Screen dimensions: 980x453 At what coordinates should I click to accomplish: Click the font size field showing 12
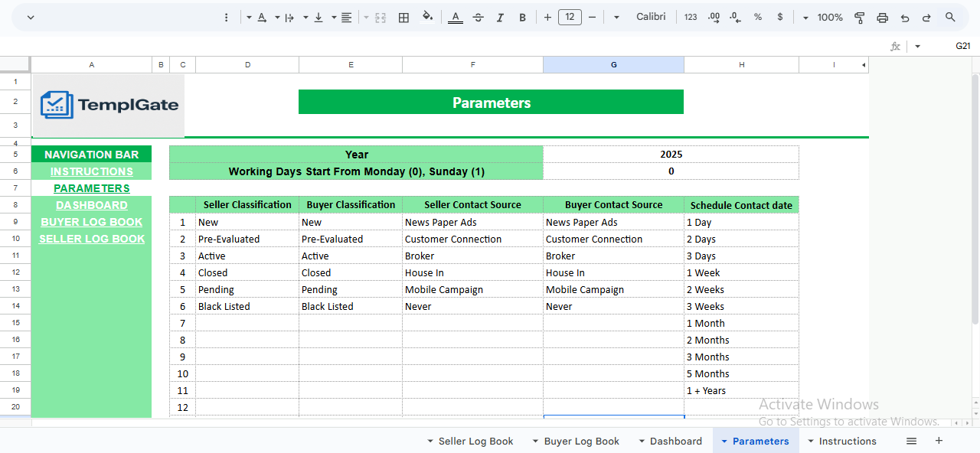pyautogui.click(x=570, y=17)
